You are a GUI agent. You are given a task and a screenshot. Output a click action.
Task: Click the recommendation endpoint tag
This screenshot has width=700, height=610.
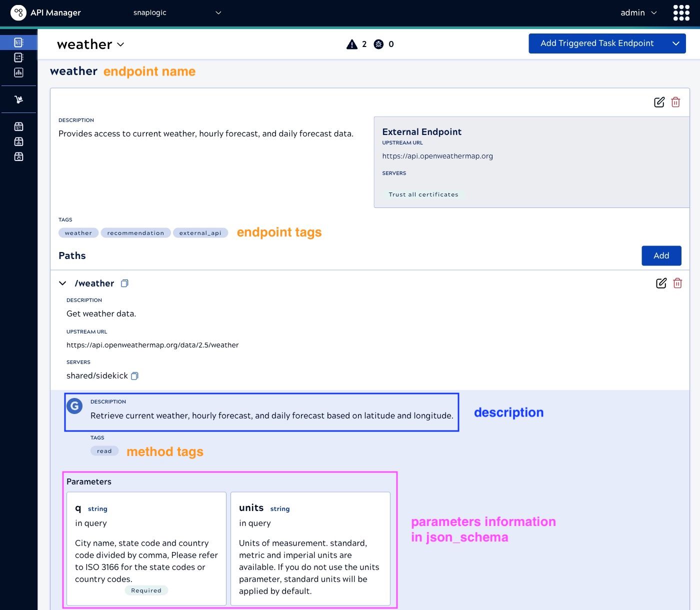click(135, 233)
